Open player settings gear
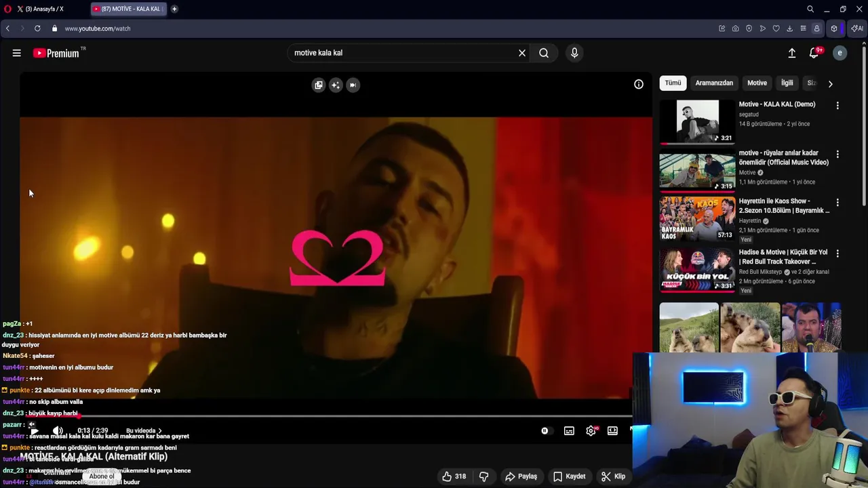This screenshot has height=488, width=868. coord(591,430)
